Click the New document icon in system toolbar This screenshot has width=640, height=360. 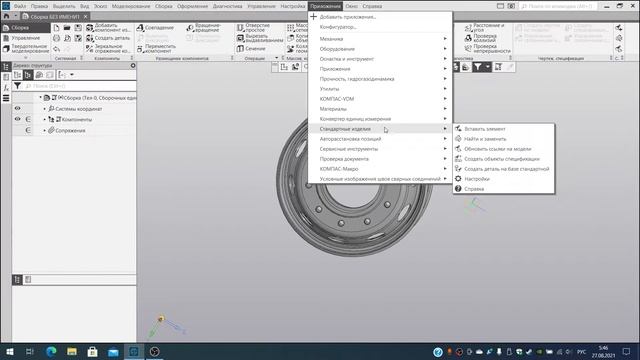[56, 28]
